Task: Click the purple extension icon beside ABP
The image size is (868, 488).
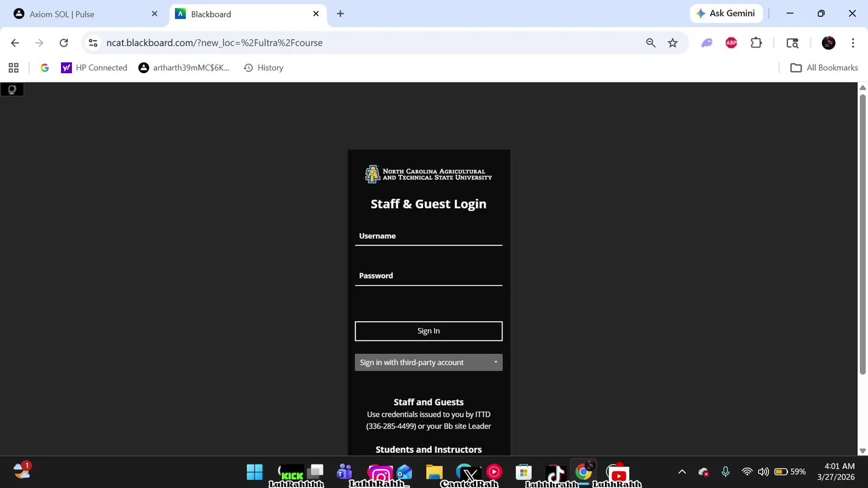Action: (x=707, y=43)
